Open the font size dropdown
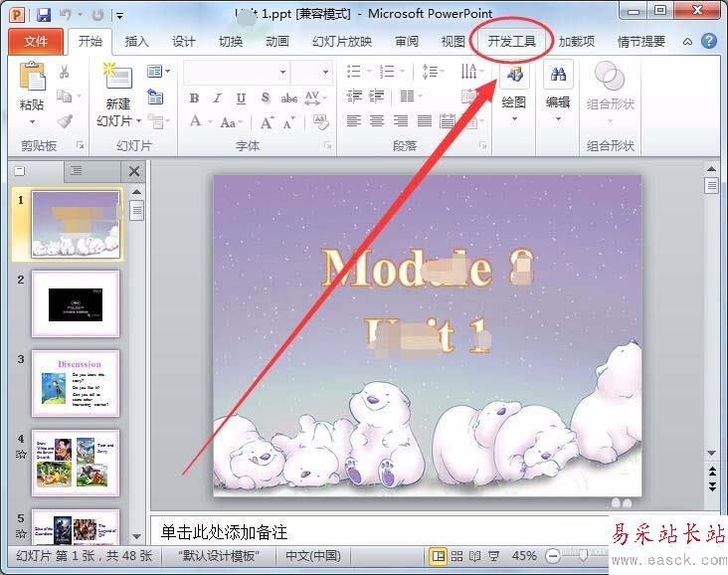 pyautogui.click(x=325, y=72)
